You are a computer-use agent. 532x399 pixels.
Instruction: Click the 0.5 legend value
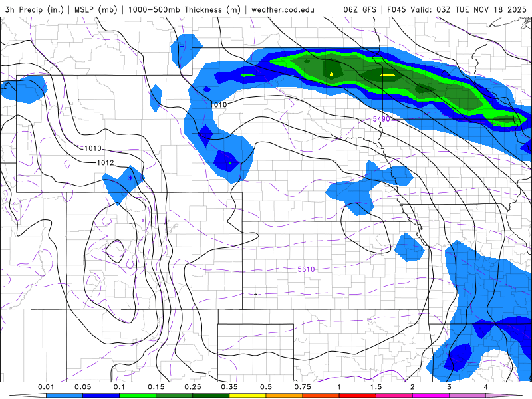pyautogui.click(x=266, y=387)
